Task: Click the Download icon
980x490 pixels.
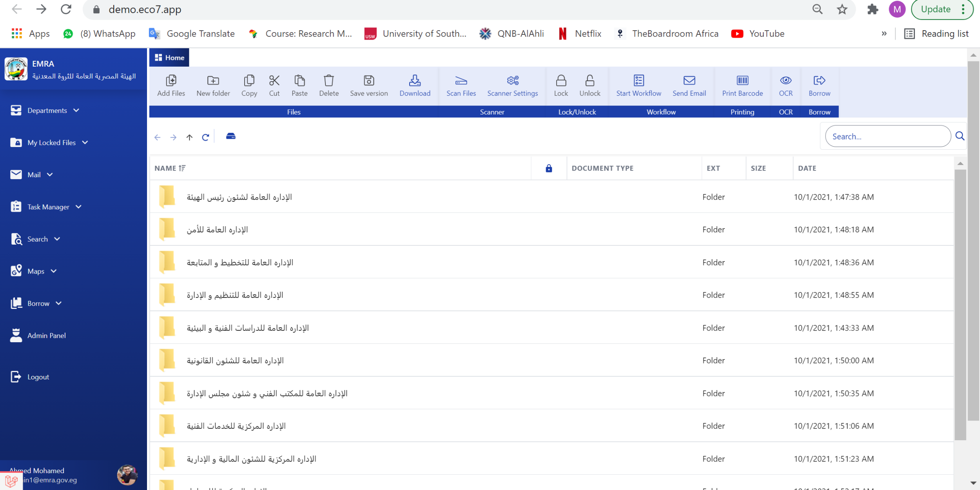Action: [x=415, y=80]
